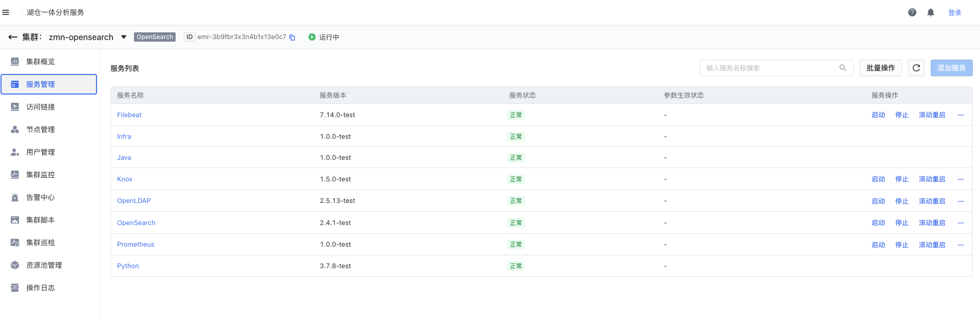
Task: Click the 批量操作 button
Action: 880,68
